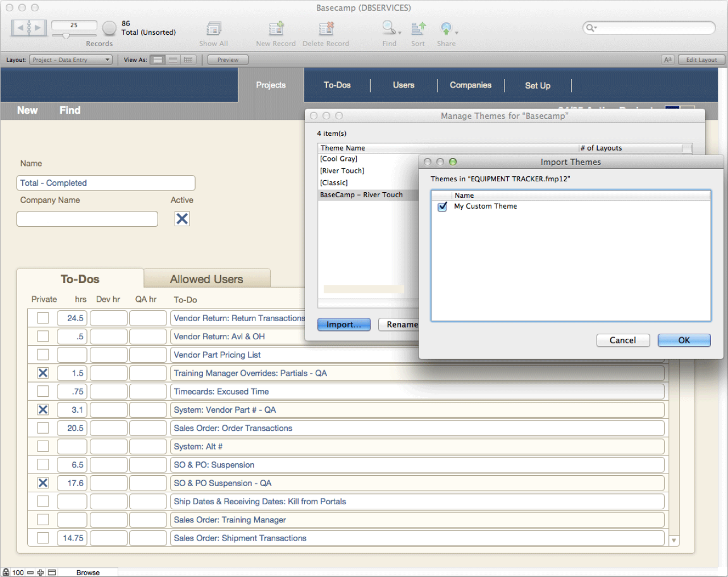Uncheck the My Custom Theme checkbox

pos(442,206)
